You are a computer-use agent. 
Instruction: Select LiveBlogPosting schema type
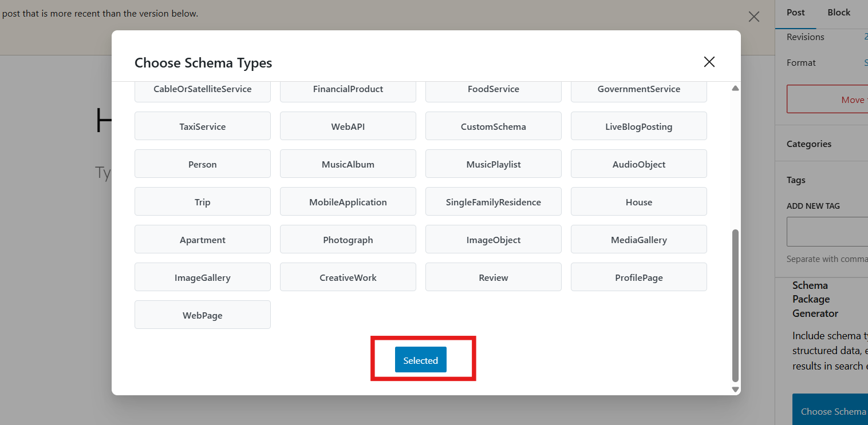coord(639,126)
